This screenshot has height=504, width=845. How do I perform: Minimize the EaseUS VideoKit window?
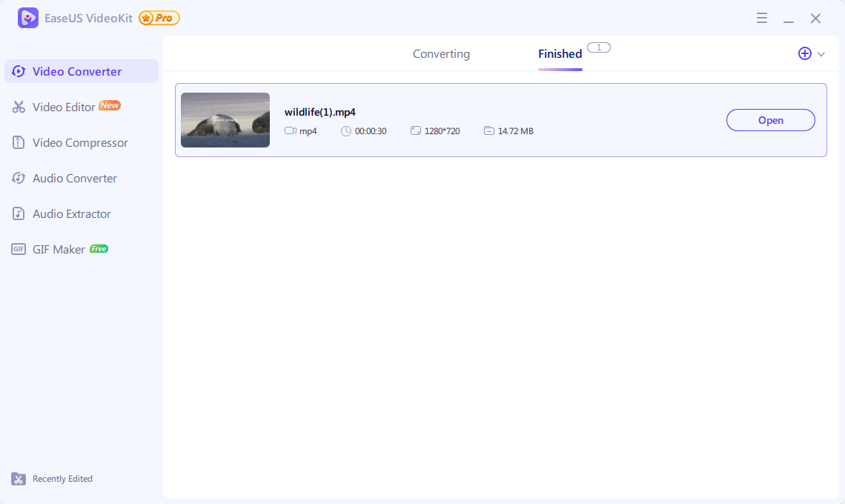tap(789, 19)
